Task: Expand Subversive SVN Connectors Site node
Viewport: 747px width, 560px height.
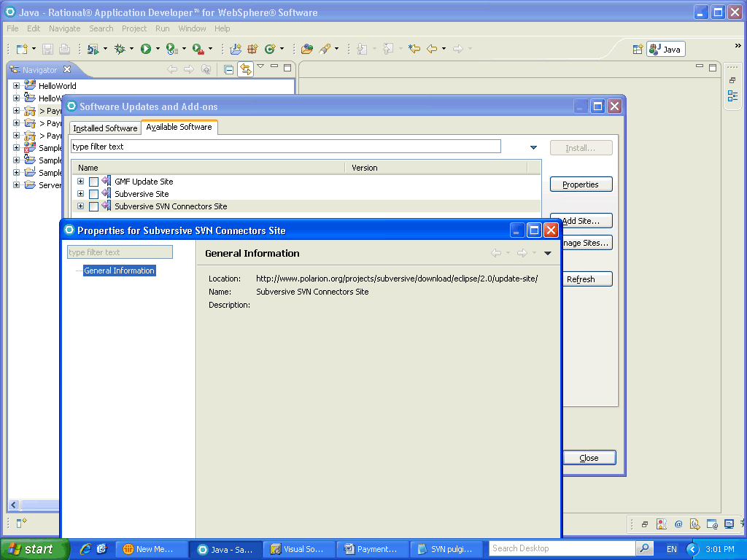Action: point(80,206)
